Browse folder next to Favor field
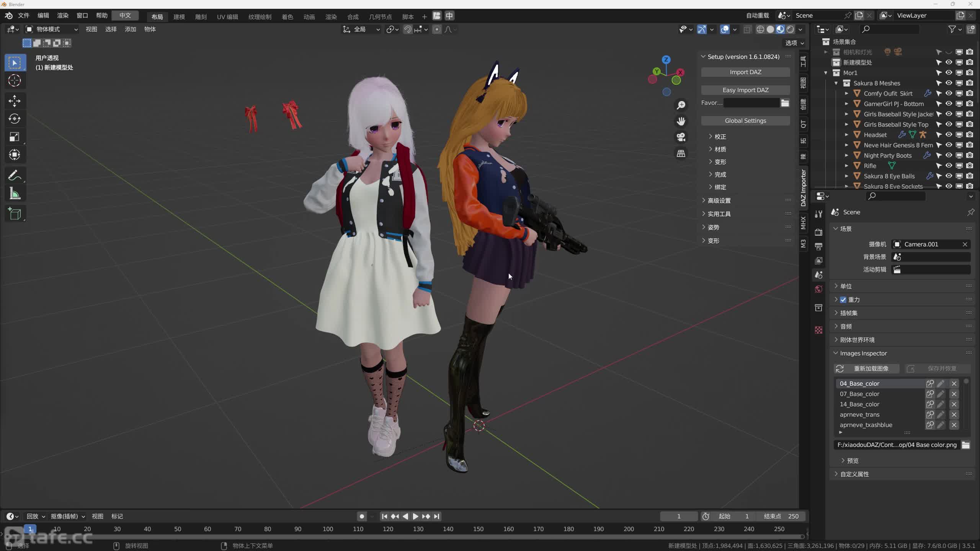 point(785,103)
